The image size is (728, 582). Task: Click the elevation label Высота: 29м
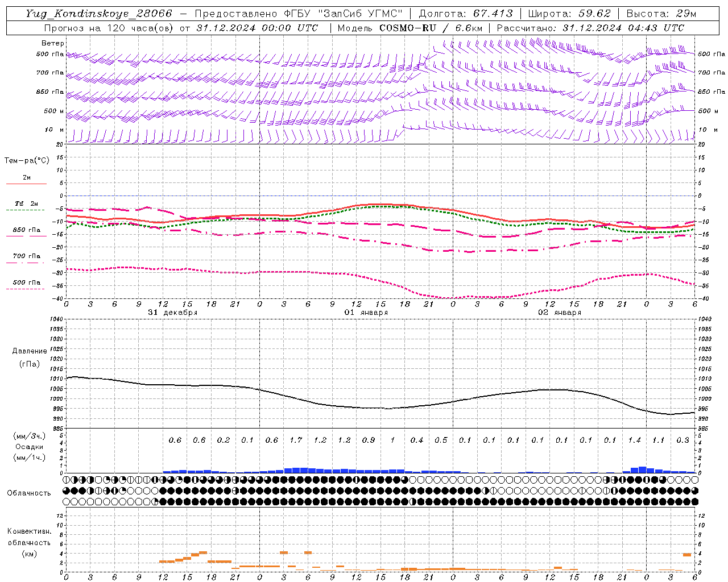661,14
